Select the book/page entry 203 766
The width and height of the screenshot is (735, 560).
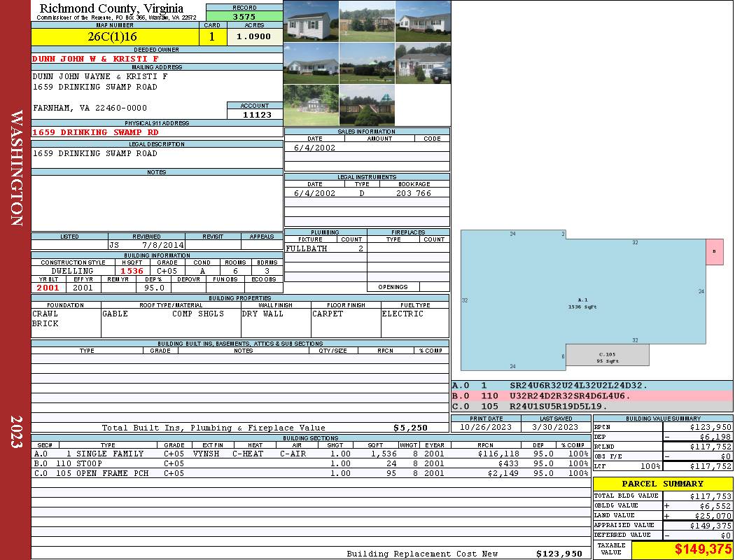pyautogui.click(x=413, y=193)
